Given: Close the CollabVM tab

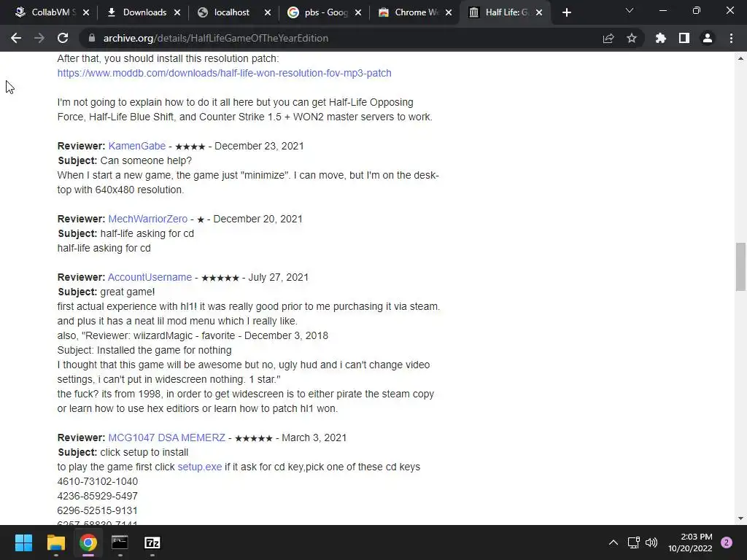Looking at the screenshot, I should [x=86, y=12].
